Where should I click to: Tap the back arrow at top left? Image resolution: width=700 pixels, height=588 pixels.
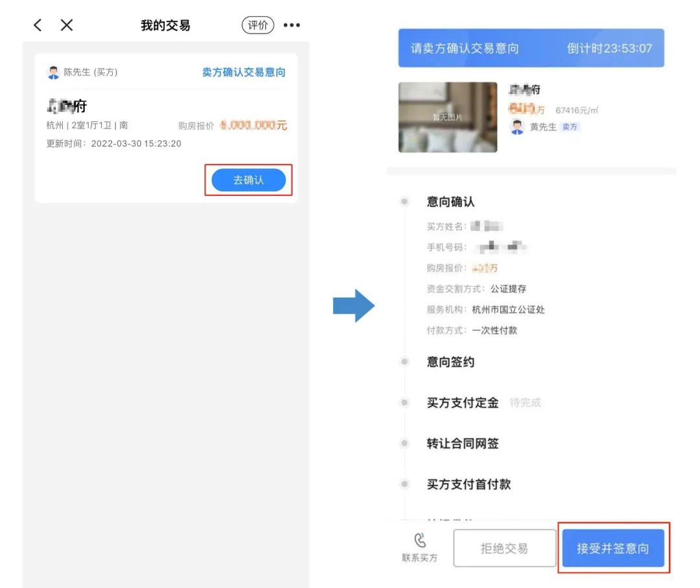click(37, 25)
